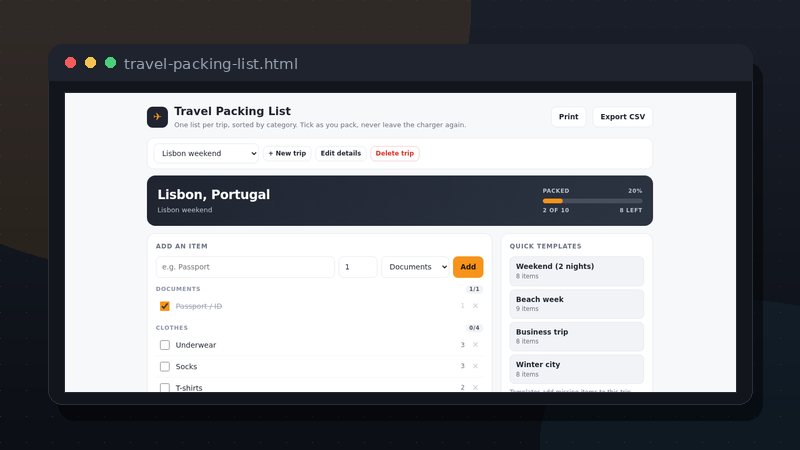This screenshot has height=450, width=800.
Task: Tick the T-shirts checkbox
Action: pos(164,387)
